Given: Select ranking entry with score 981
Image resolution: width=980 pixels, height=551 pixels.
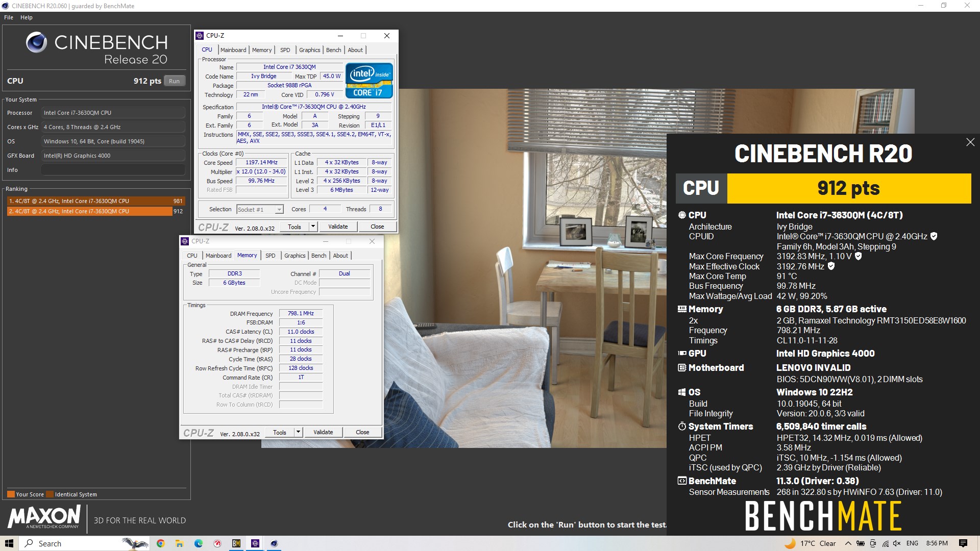Looking at the screenshot, I should coord(96,201).
